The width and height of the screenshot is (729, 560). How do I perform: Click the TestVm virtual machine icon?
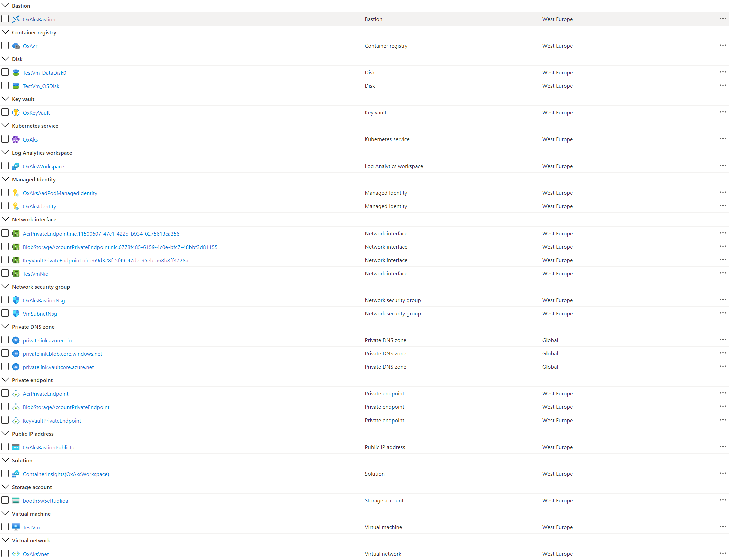[x=16, y=527]
